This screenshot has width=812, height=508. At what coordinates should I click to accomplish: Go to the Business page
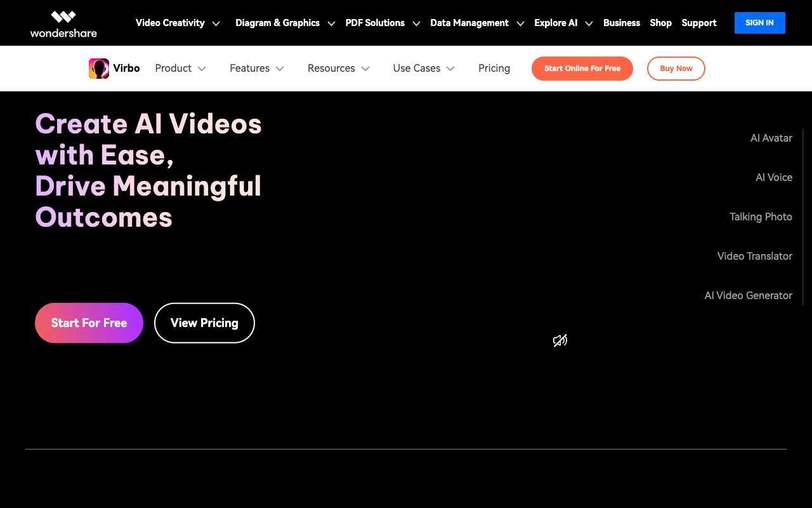622,23
